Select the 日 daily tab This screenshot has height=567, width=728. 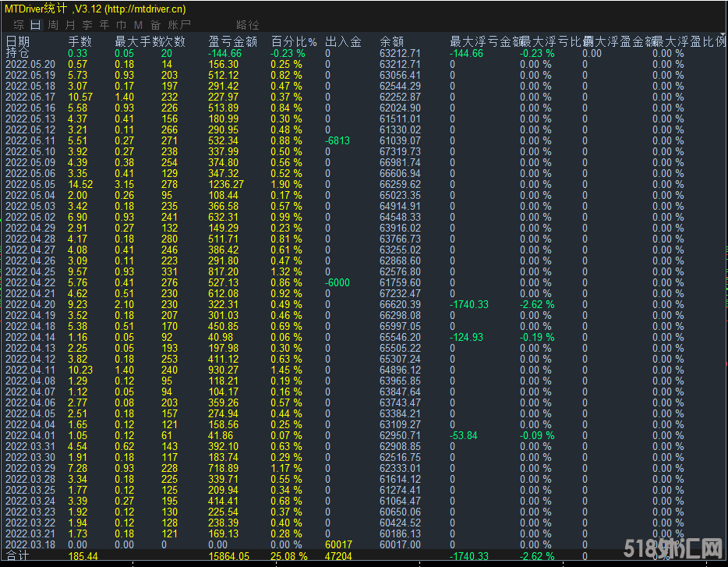(36, 25)
